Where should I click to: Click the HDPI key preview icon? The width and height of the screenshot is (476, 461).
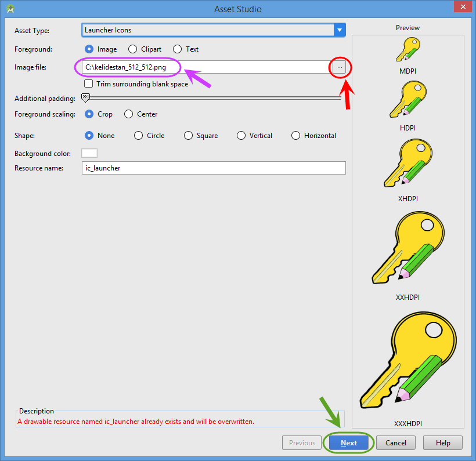tap(408, 99)
